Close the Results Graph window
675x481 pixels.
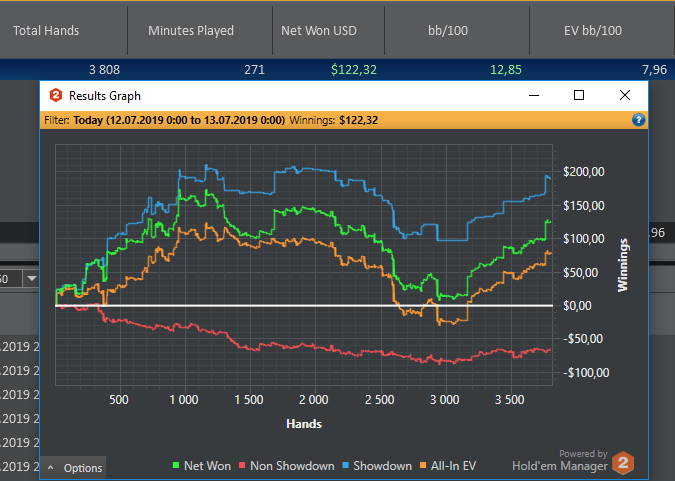[x=624, y=96]
